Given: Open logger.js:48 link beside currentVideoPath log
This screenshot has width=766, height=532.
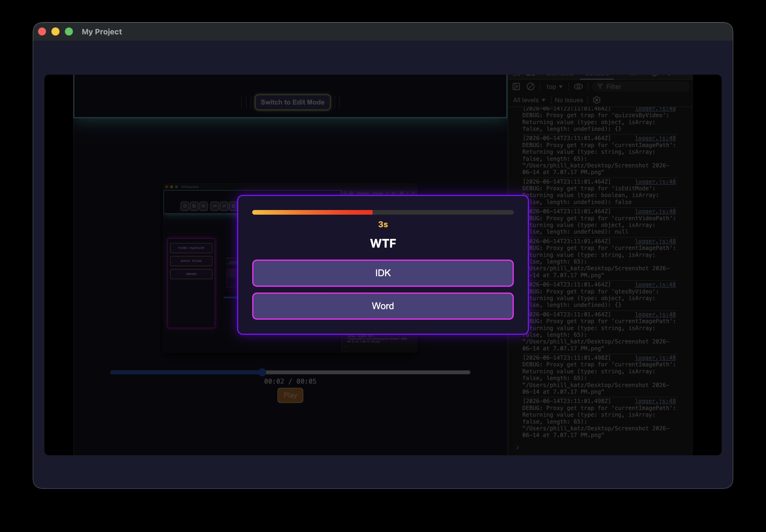Looking at the screenshot, I should click(655, 211).
